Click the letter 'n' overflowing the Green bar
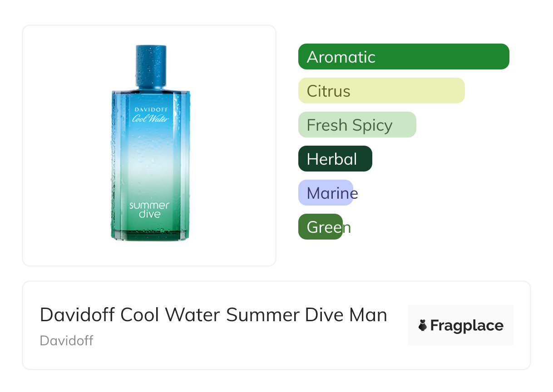553x392 pixels. [x=347, y=227]
